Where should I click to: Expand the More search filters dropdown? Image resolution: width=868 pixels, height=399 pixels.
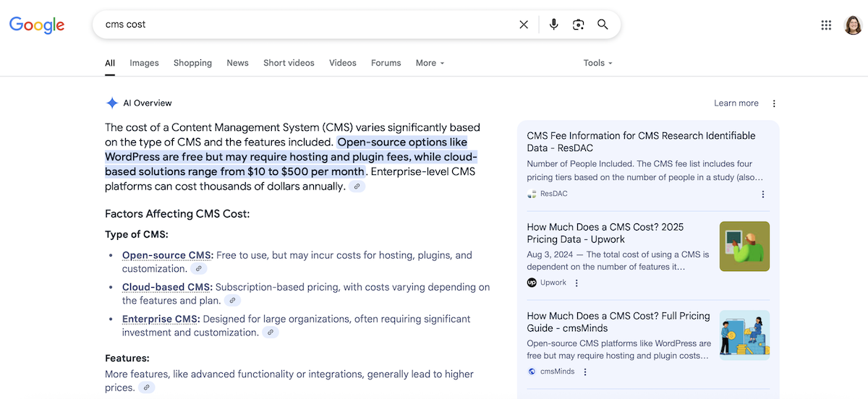point(430,63)
